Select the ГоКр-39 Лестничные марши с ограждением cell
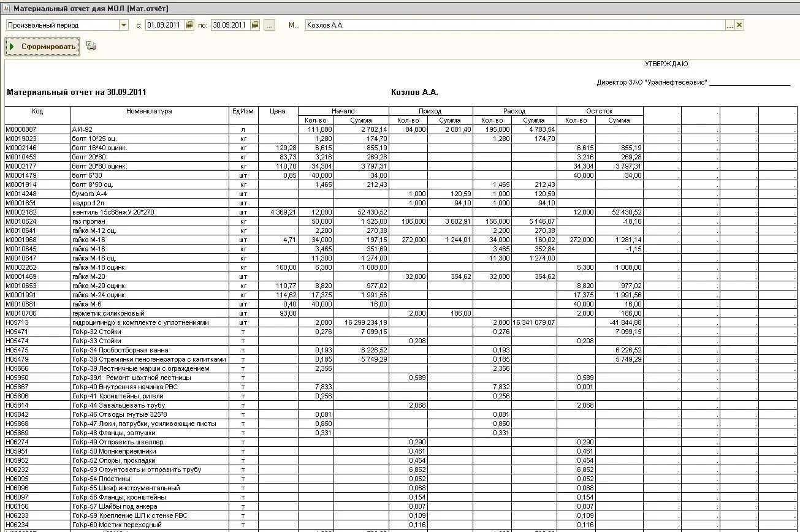The height and width of the screenshot is (532, 800). click(150, 368)
